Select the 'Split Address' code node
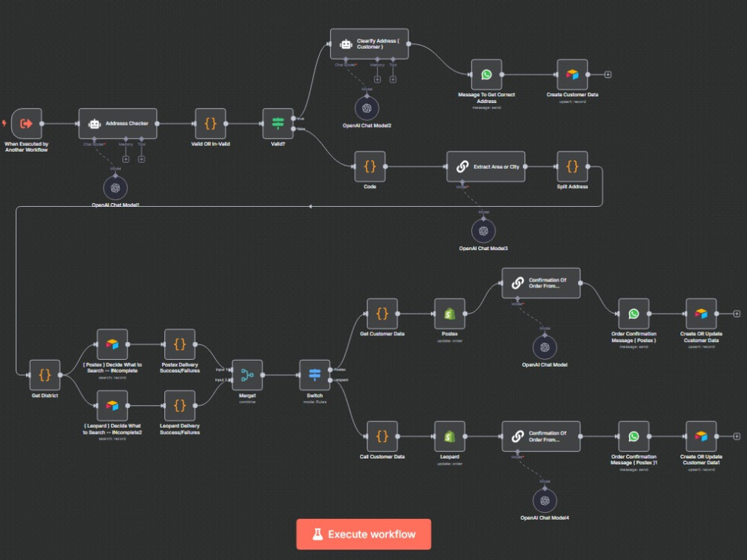The height and width of the screenshot is (560, 747). click(572, 167)
